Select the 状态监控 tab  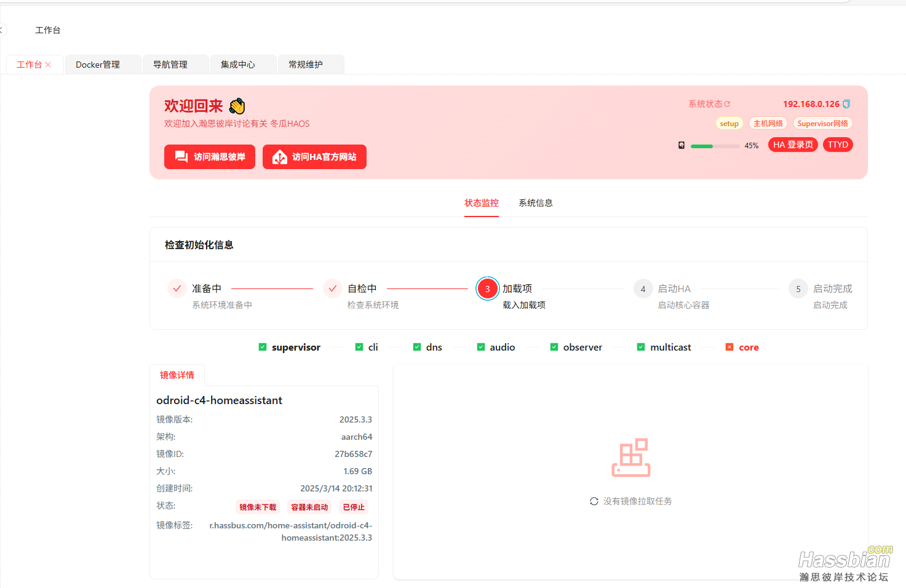click(x=482, y=203)
